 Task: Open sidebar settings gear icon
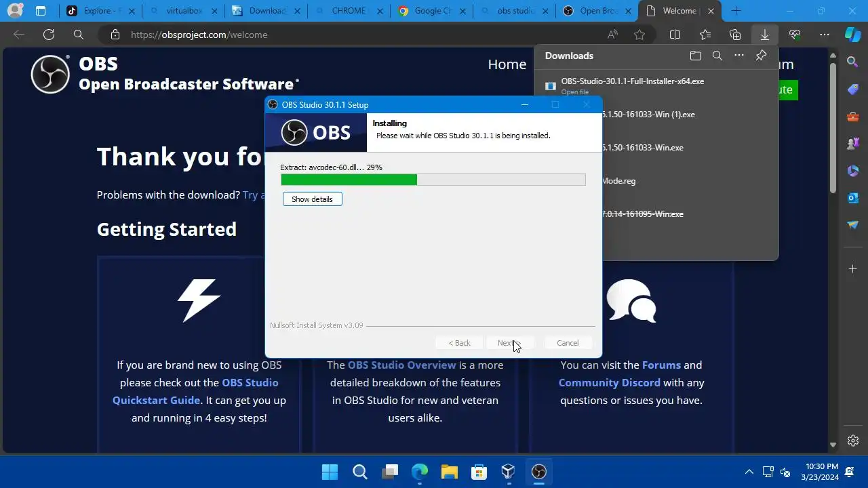(853, 441)
